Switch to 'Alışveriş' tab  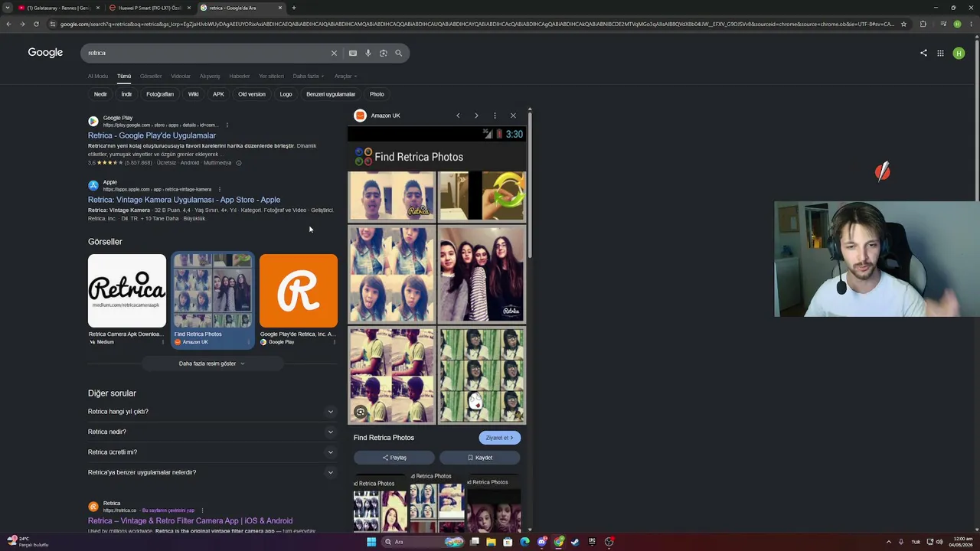[210, 77]
